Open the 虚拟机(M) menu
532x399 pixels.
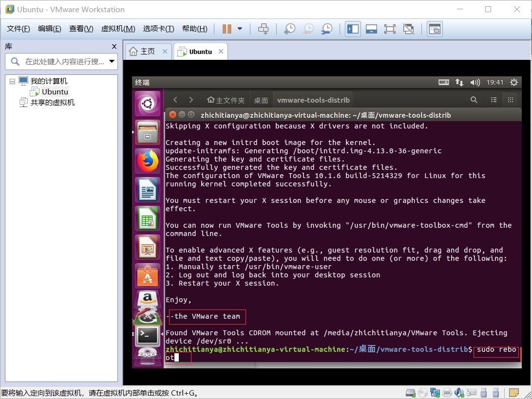pos(118,29)
